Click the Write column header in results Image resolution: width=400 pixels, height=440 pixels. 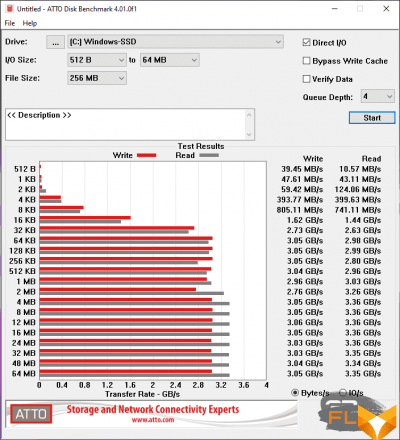click(313, 159)
